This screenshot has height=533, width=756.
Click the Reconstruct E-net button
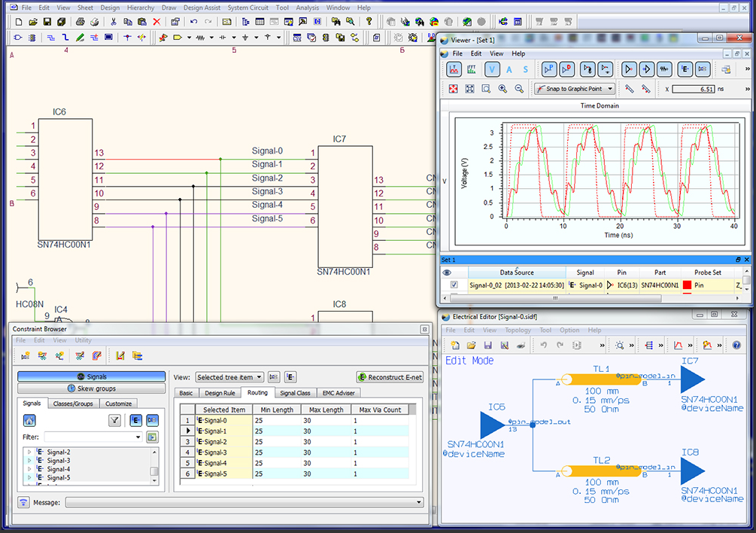tap(390, 377)
